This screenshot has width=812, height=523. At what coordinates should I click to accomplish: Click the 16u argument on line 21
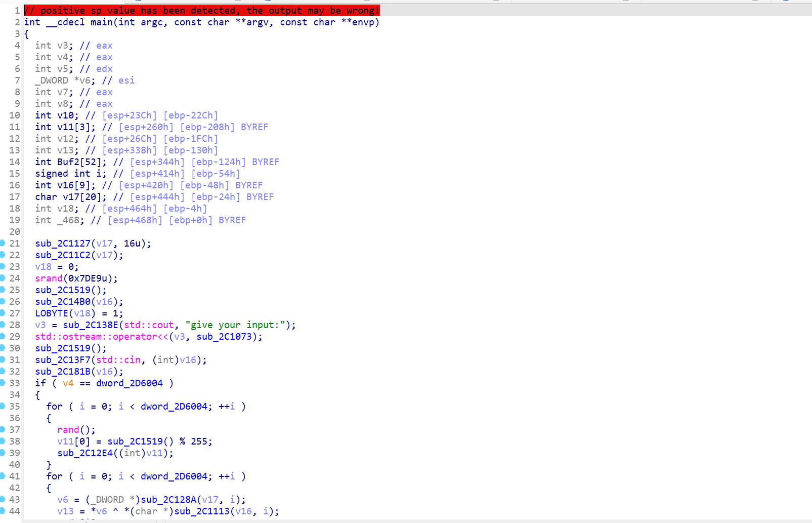[132, 244]
